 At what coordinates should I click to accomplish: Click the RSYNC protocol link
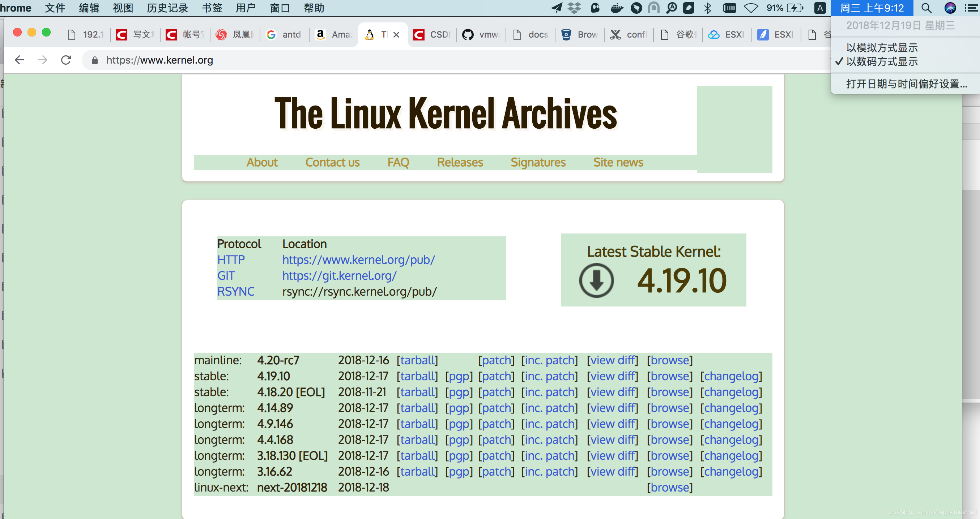tap(235, 292)
